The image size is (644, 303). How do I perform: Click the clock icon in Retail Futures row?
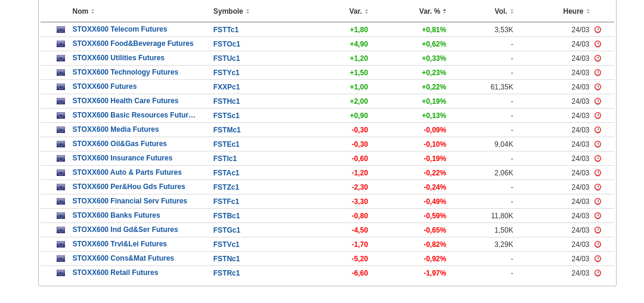[597, 273]
